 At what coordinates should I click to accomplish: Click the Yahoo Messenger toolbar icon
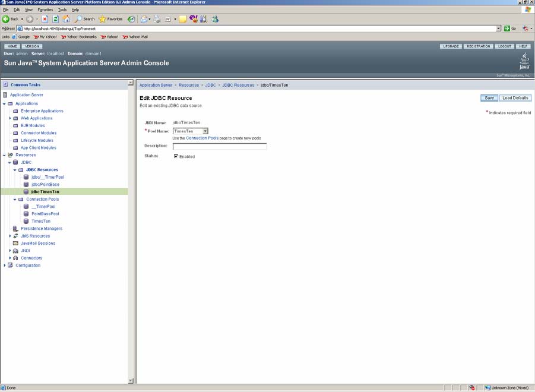[194, 19]
